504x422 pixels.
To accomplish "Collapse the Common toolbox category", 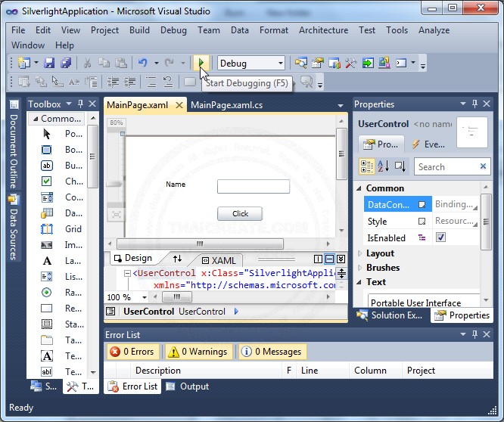I will [36, 119].
